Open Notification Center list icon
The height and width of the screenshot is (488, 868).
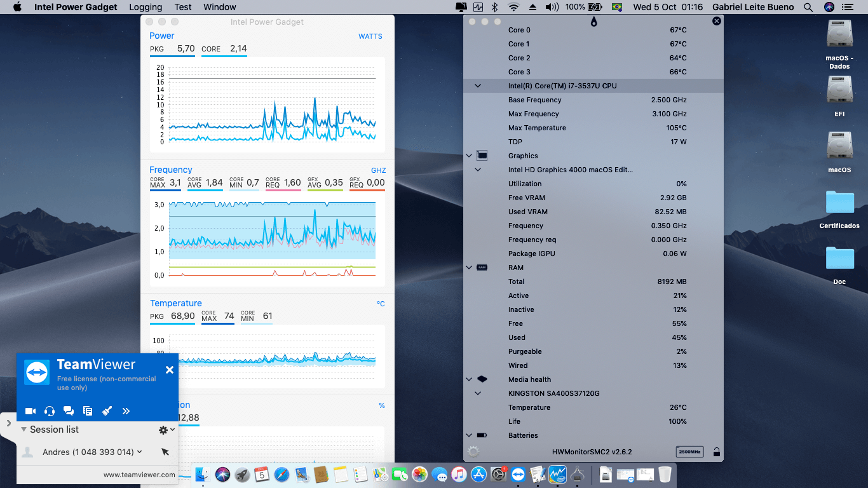[848, 7]
